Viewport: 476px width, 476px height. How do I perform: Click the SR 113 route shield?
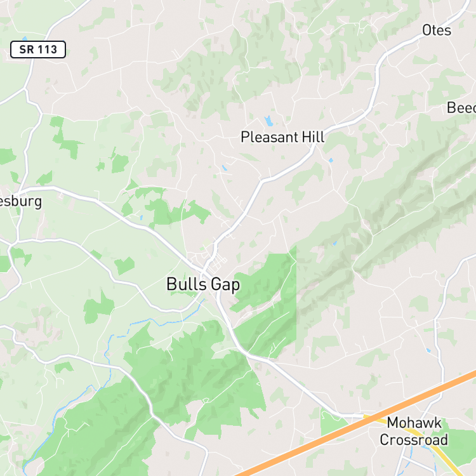click(38, 49)
